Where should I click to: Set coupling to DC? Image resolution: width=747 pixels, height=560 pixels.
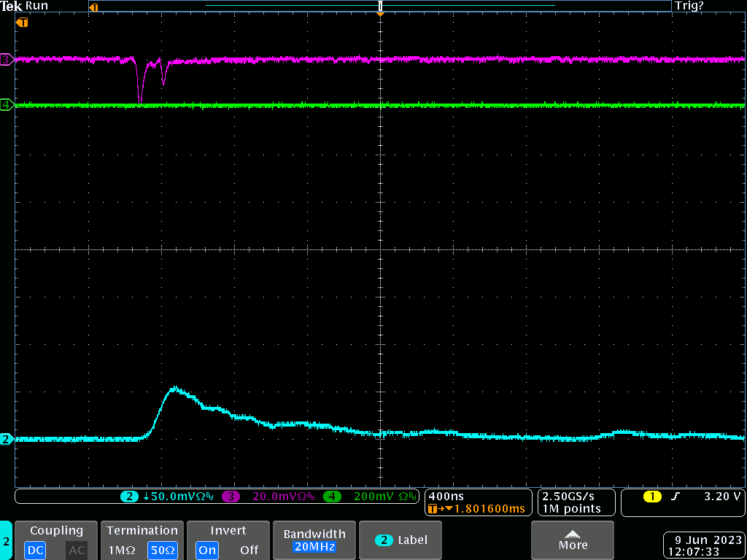[36, 550]
